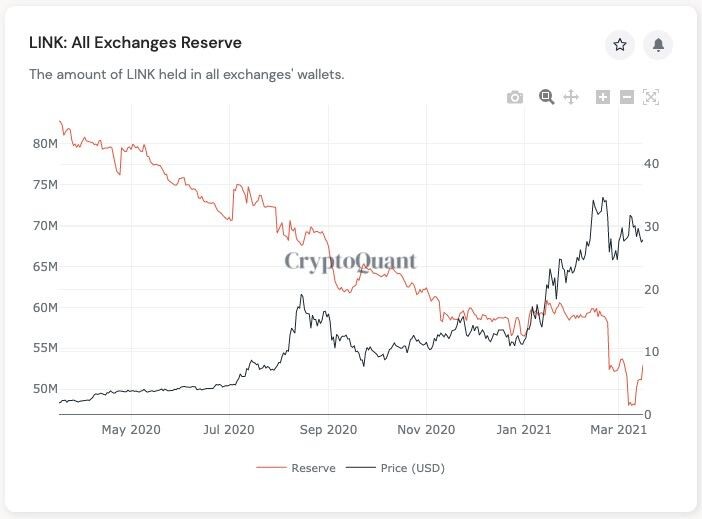Zoom out with the minus icon
The image size is (702, 519).
(x=627, y=97)
